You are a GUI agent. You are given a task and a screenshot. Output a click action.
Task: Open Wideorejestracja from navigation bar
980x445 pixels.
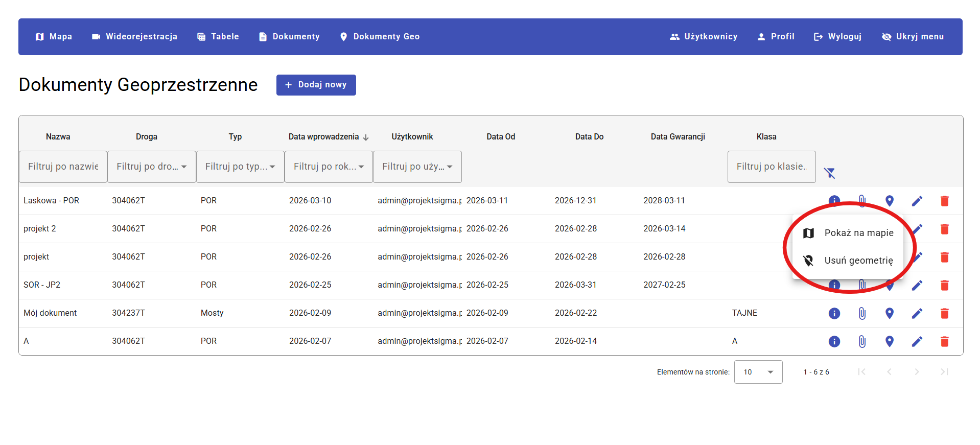[134, 37]
